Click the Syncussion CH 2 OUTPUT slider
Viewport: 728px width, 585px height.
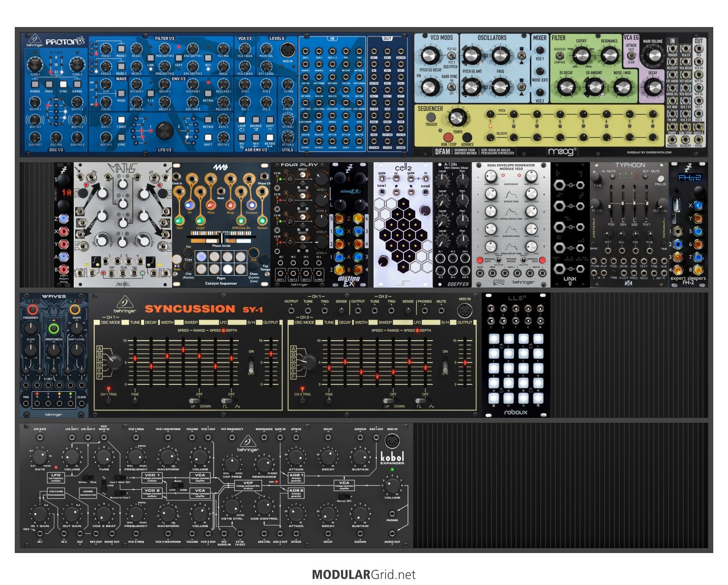point(465,362)
